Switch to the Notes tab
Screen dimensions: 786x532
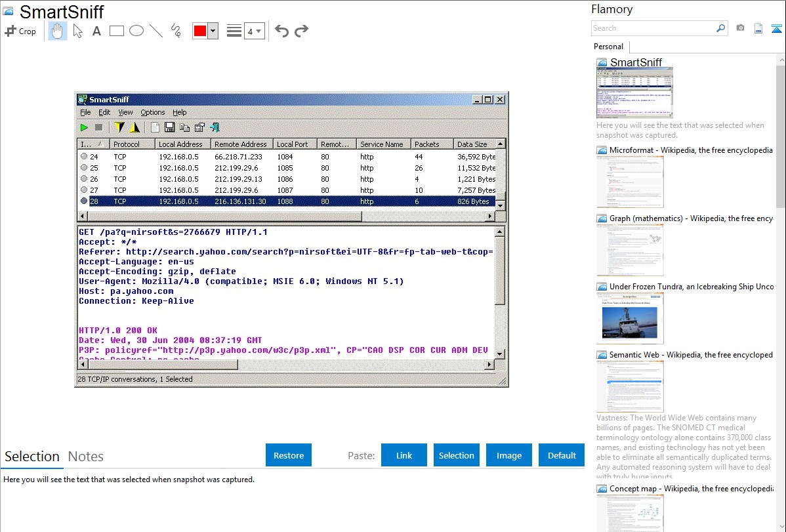coord(86,457)
